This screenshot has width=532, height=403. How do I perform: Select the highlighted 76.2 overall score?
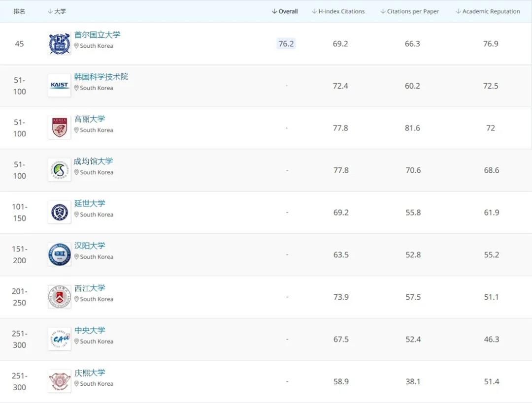click(x=286, y=44)
